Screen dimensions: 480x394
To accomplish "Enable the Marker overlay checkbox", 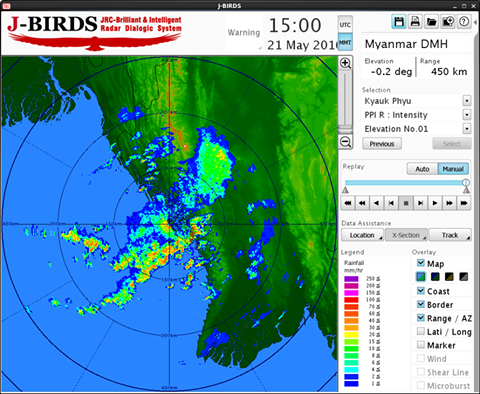I will tap(421, 345).
